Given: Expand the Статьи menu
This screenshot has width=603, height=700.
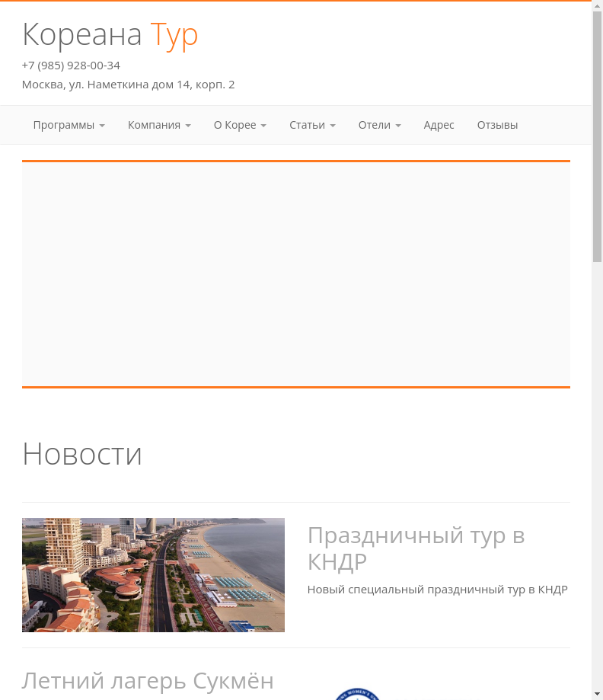Looking at the screenshot, I should coord(312,125).
